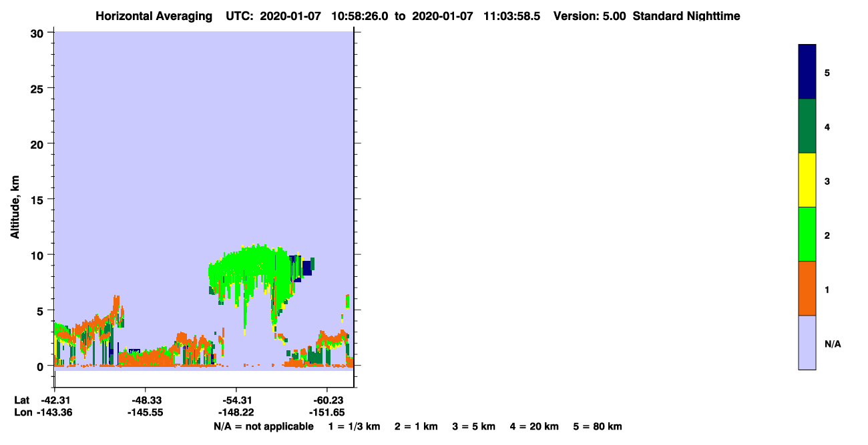The image size is (868, 445).
Task: Click the "5 = 80 km" legend text
Action: [598, 426]
